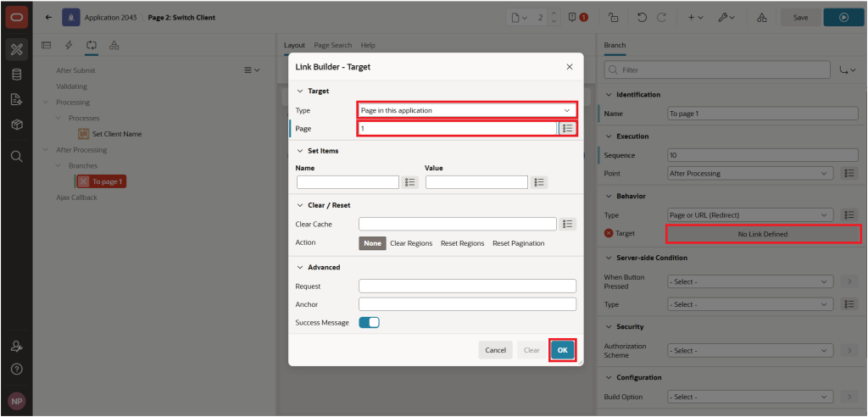This screenshot has width=868, height=417.
Task: Collapse the Advanced section
Action: [301, 267]
